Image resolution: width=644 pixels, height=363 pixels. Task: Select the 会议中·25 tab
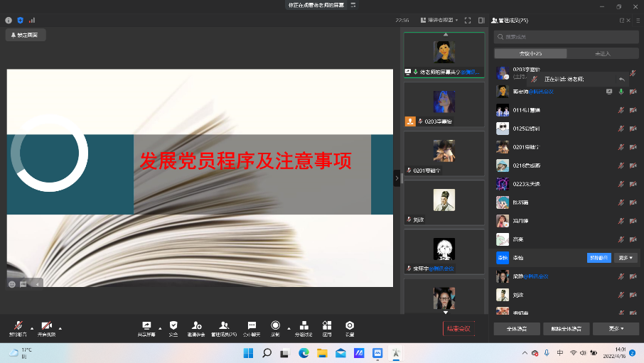530,53
